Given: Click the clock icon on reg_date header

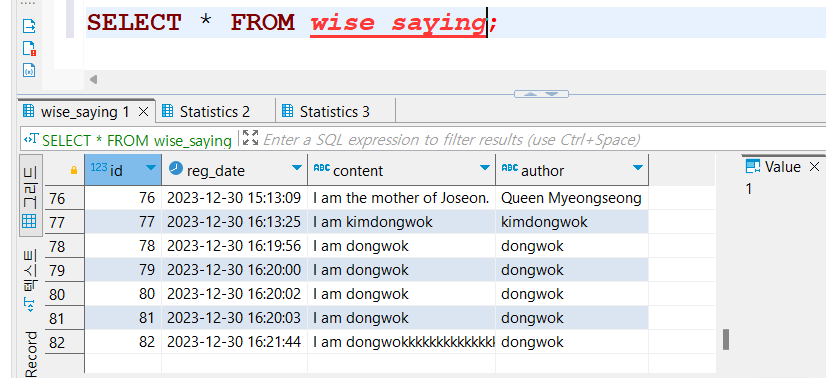Looking at the screenshot, I should click(176, 168).
